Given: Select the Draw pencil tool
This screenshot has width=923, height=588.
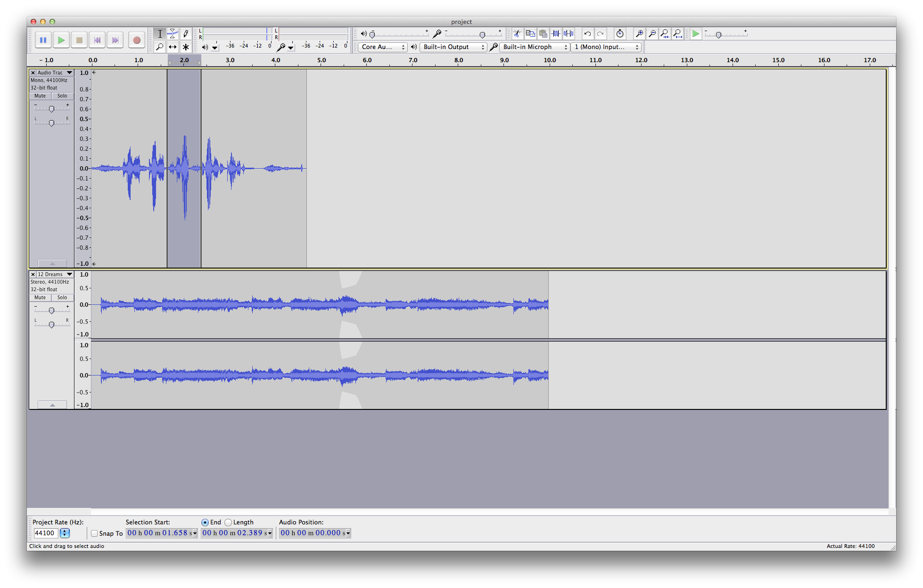Looking at the screenshot, I should [x=186, y=33].
